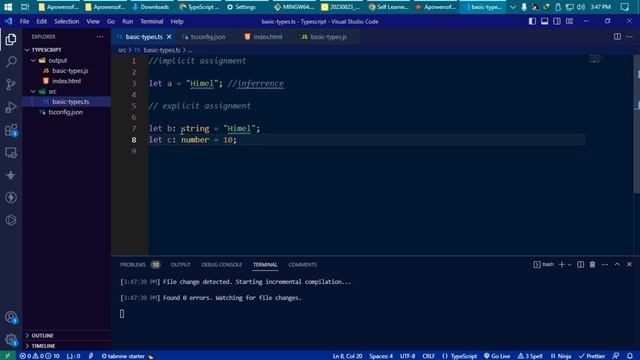This screenshot has height=360, width=640.
Task: Open Settings window in Windows taskbar
Action: click(x=242, y=7)
